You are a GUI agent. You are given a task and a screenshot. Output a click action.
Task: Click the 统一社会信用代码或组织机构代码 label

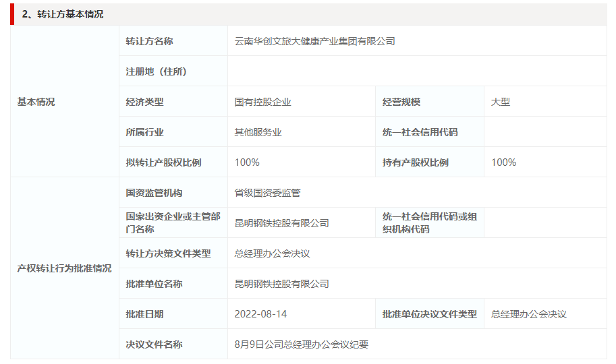tap(429, 222)
